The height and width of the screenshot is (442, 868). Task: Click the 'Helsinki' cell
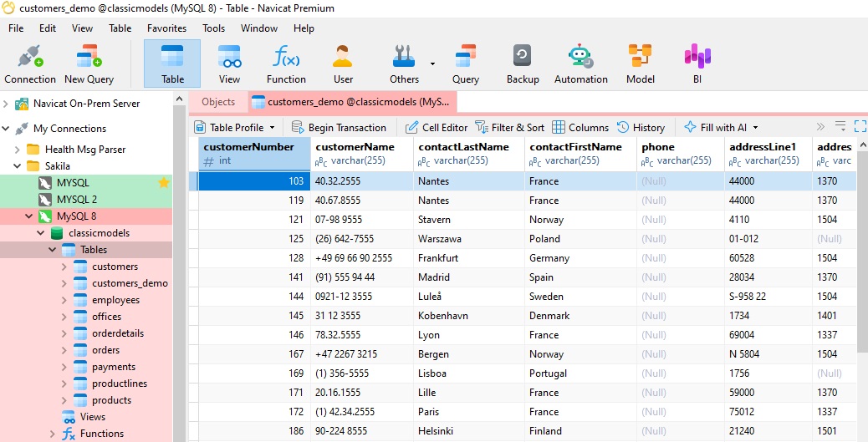point(469,431)
